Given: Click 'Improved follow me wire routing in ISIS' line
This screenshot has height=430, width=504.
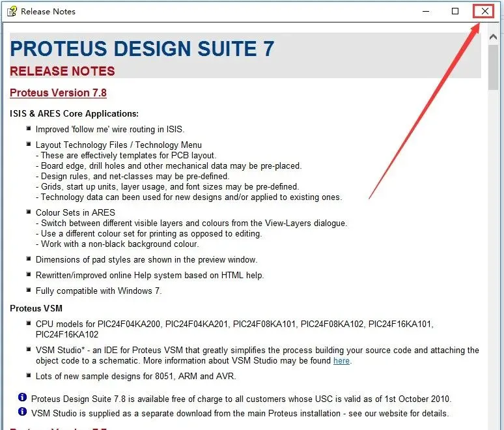Looking at the screenshot, I should (x=110, y=129).
